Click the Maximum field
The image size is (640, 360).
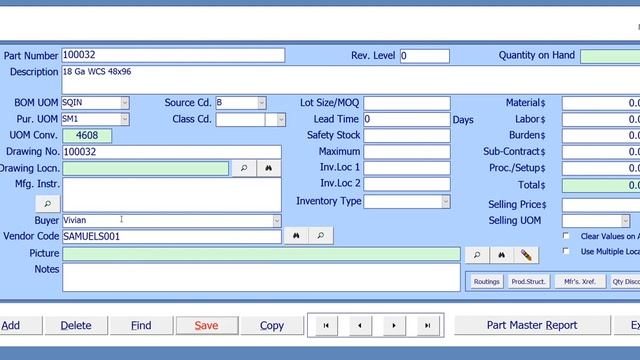pos(407,152)
